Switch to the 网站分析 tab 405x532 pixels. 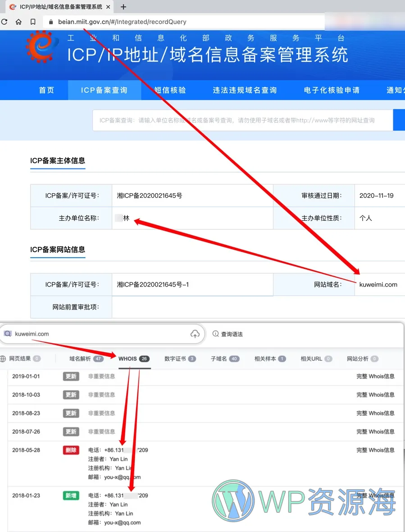pyautogui.click(x=362, y=359)
